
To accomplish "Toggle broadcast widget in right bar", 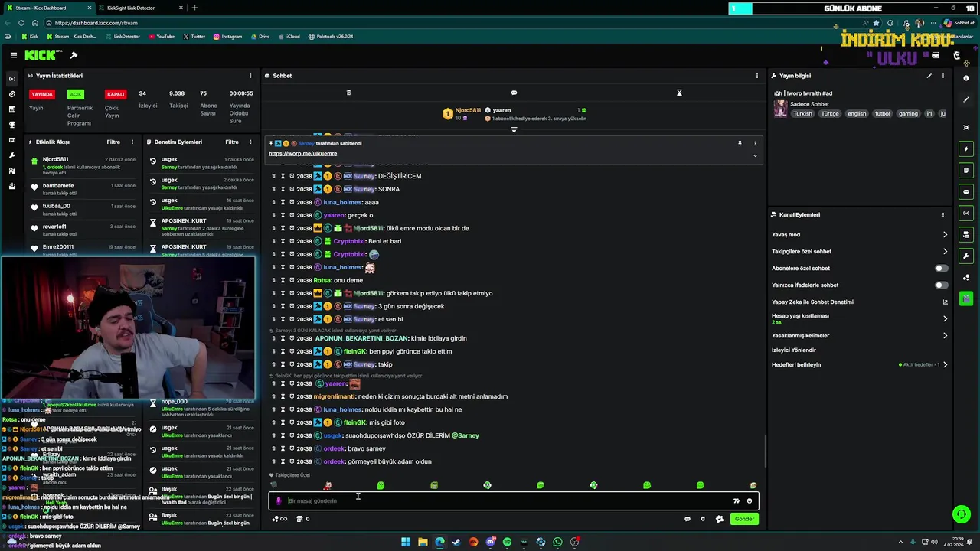I will pos(966,213).
